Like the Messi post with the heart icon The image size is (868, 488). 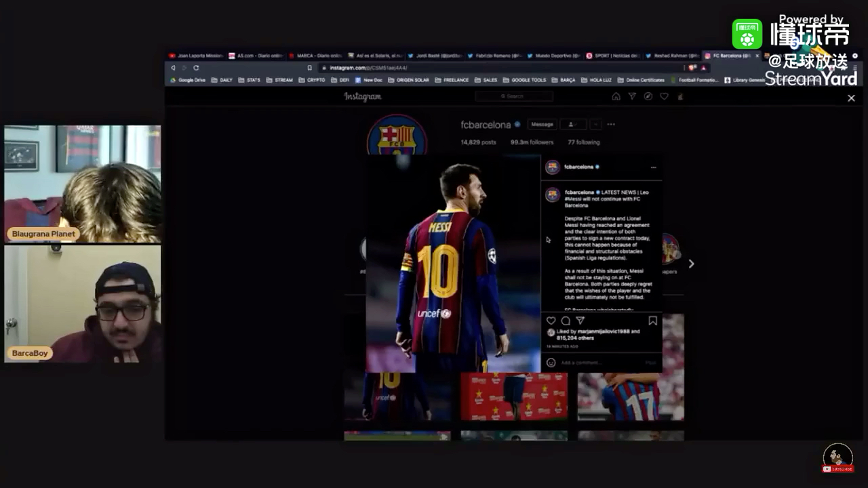tap(551, 321)
